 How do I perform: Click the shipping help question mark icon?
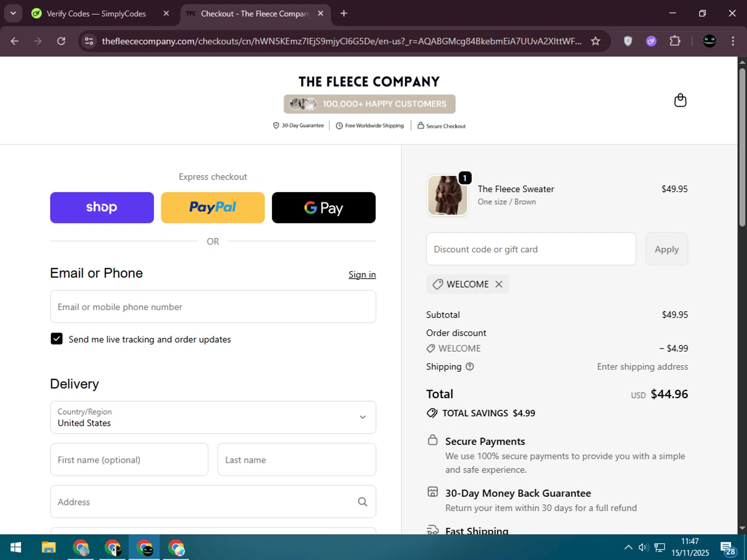click(470, 367)
